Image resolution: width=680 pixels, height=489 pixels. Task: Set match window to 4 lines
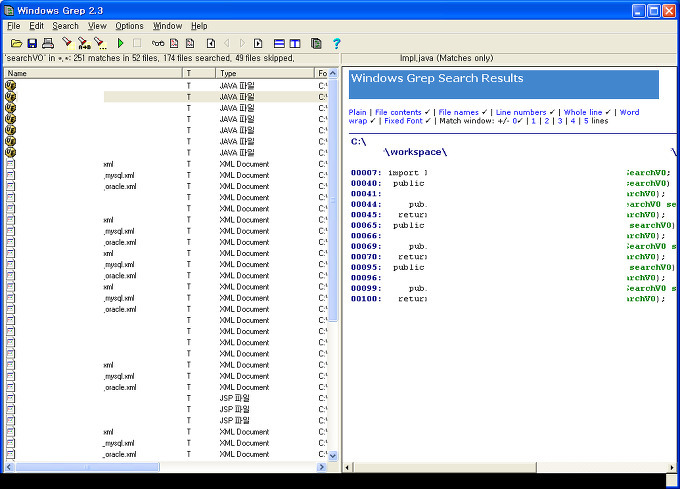click(x=573, y=121)
